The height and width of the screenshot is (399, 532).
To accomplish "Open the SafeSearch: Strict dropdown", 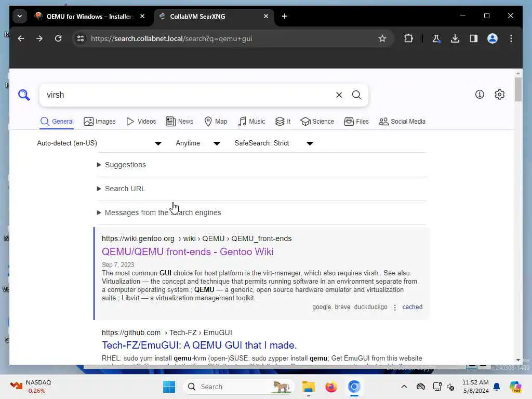I will point(274,143).
